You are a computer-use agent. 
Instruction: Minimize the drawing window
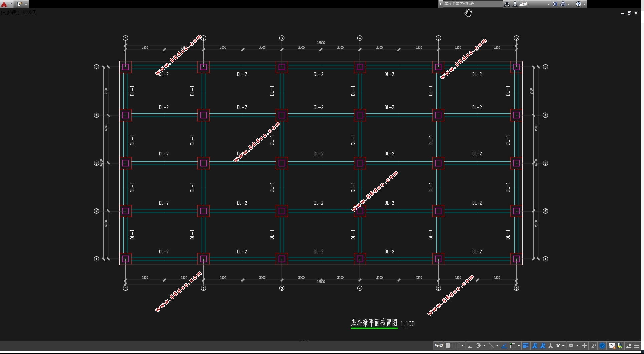pyautogui.click(x=622, y=13)
